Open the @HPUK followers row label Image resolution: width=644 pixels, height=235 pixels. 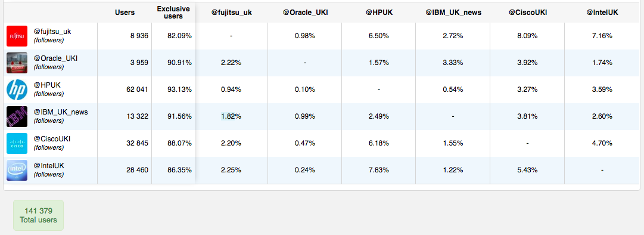(x=48, y=89)
